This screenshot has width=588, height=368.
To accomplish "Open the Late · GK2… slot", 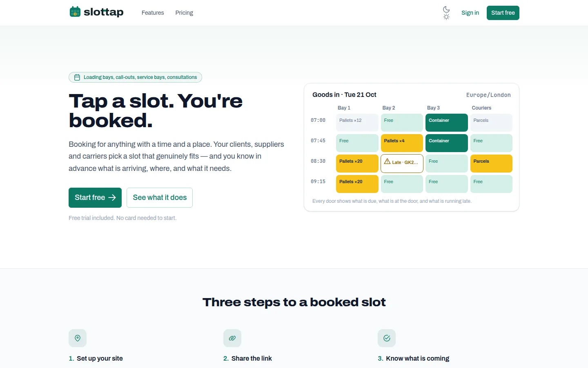I will 402,164.
